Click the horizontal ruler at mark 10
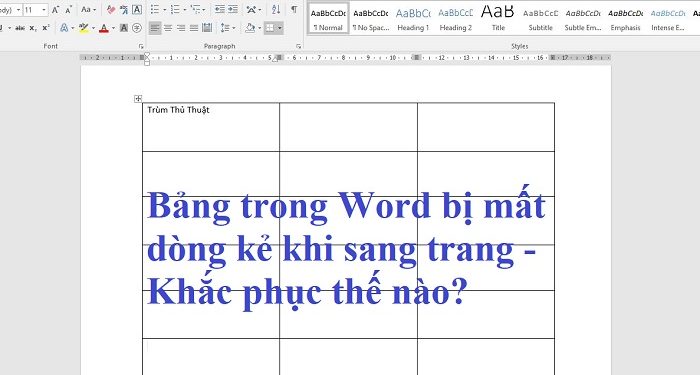The image size is (700, 375). 392,58
